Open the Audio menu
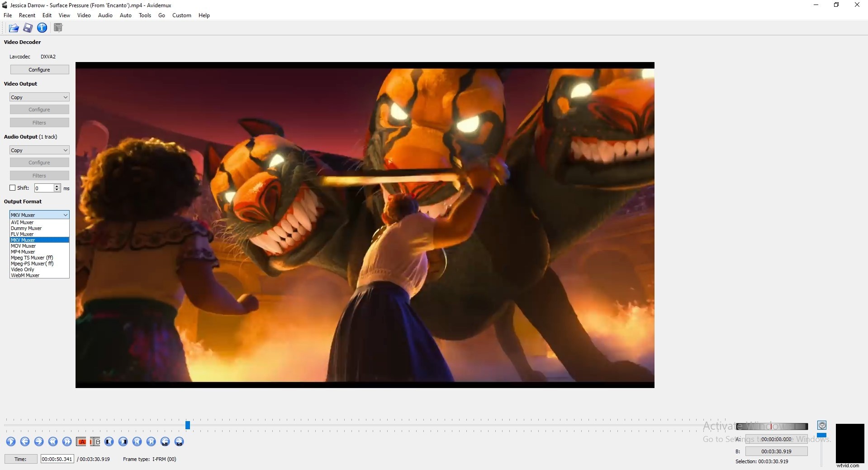 click(105, 15)
